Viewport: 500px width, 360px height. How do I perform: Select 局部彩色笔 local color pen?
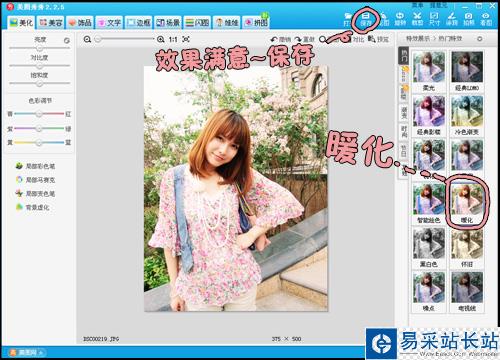36,166
